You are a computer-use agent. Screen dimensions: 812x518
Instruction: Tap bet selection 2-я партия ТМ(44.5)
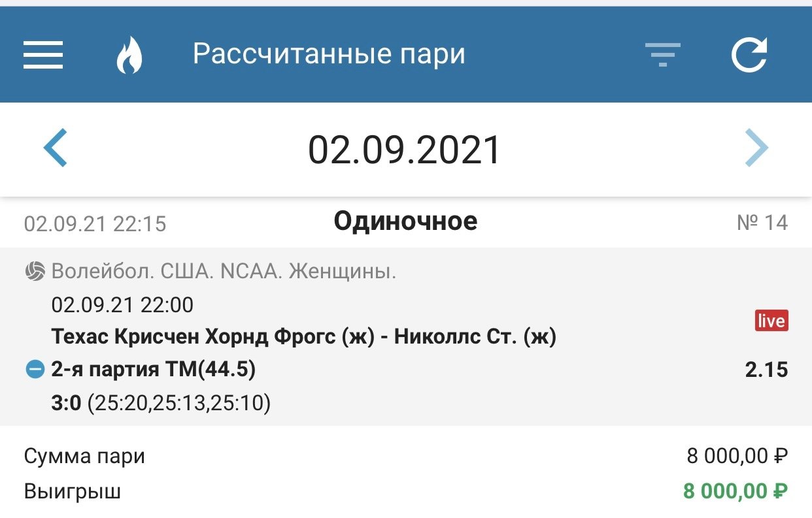(153, 370)
